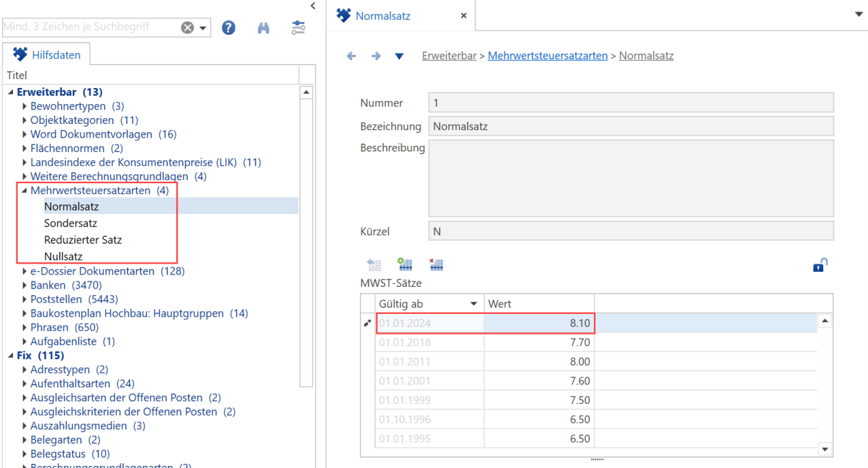Open the help question mark icon
The width and height of the screenshot is (868, 468).
(x=229, y=28)
